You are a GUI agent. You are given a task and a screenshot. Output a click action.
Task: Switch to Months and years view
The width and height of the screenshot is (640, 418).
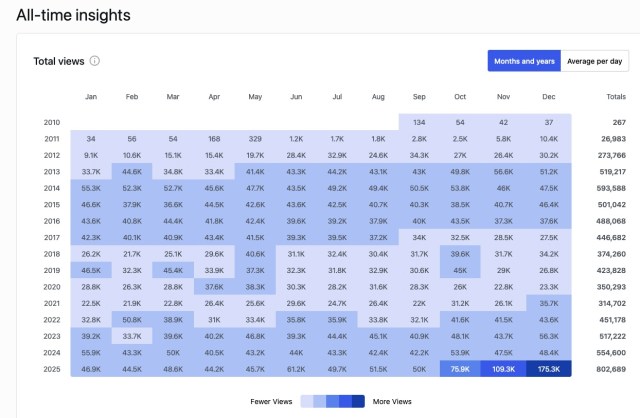pyautogui.click(x=523, y=61)
